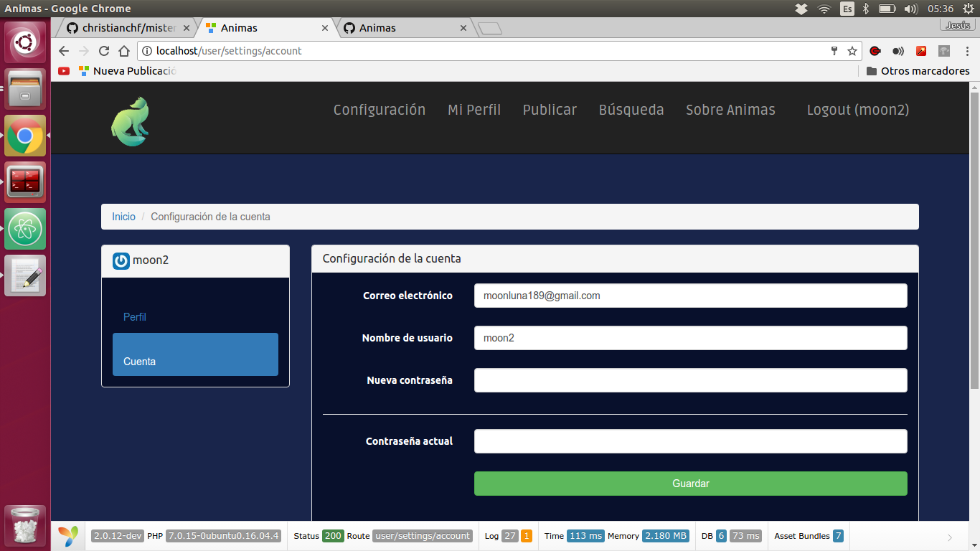980x551 pixels.
Task: Click the Status 200 debug entry
Action: coord(319,536)
